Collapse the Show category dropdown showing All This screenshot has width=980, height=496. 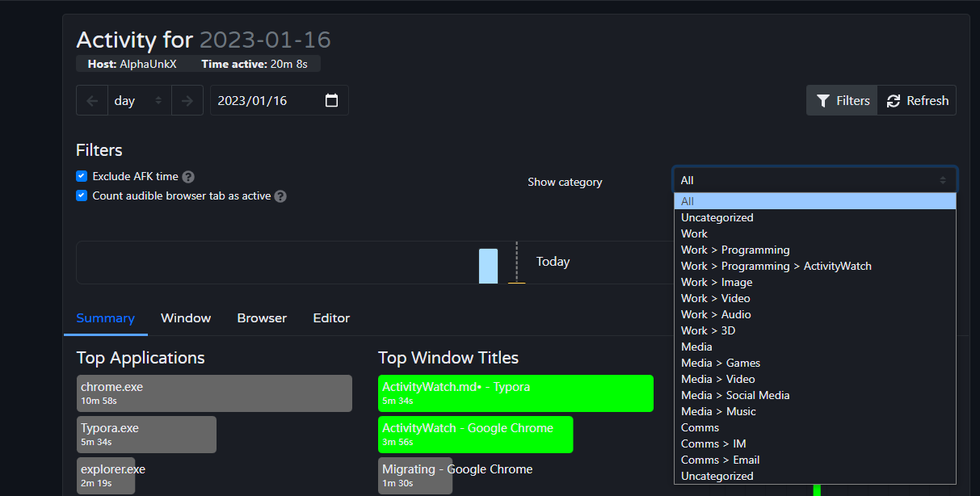pyautogui.click(x=814, y=180)
